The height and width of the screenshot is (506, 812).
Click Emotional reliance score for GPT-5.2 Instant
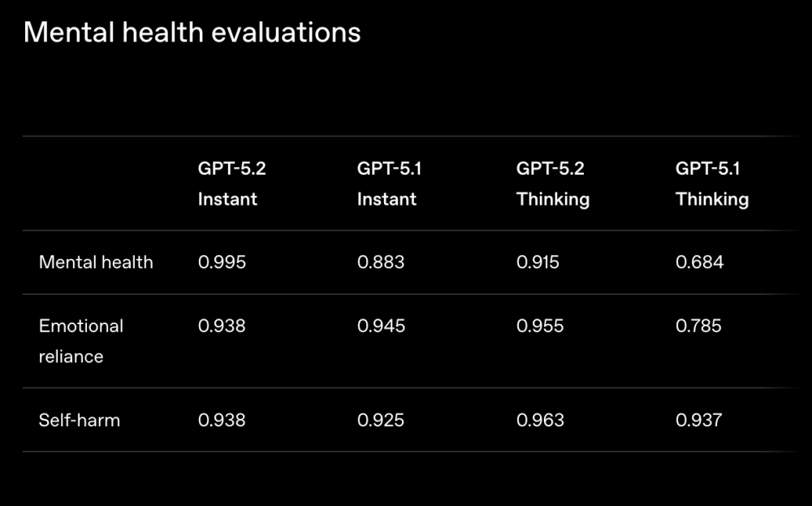point(222,326)
